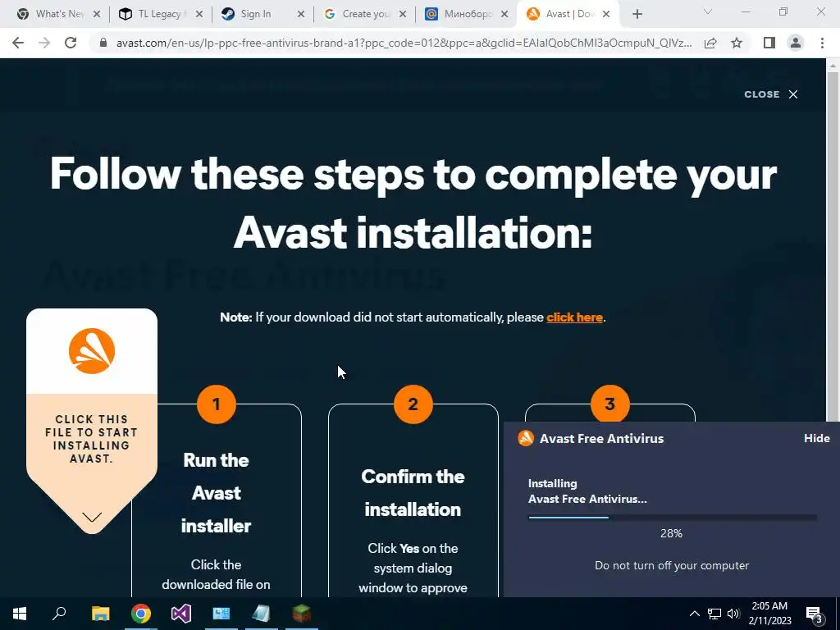Bookmark this page with star icon
840x630 pixels.
[737, 43]
